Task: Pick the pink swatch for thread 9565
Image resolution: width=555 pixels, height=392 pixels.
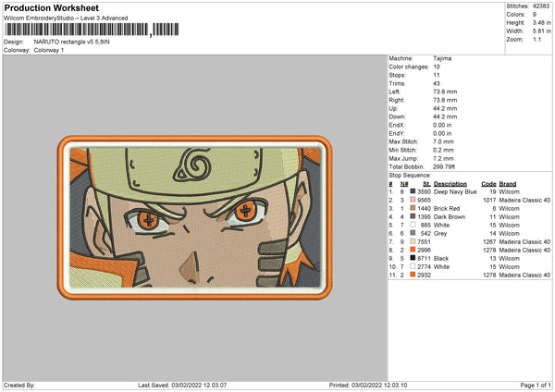Action: pyautogui.click(x=413, y=200)
